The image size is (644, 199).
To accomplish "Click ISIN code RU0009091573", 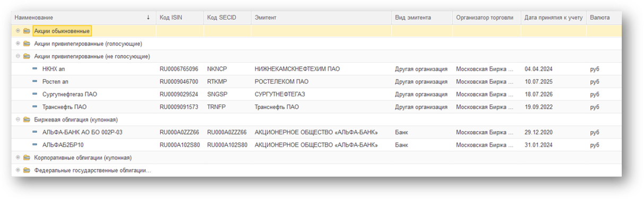I will coord(179,107).
